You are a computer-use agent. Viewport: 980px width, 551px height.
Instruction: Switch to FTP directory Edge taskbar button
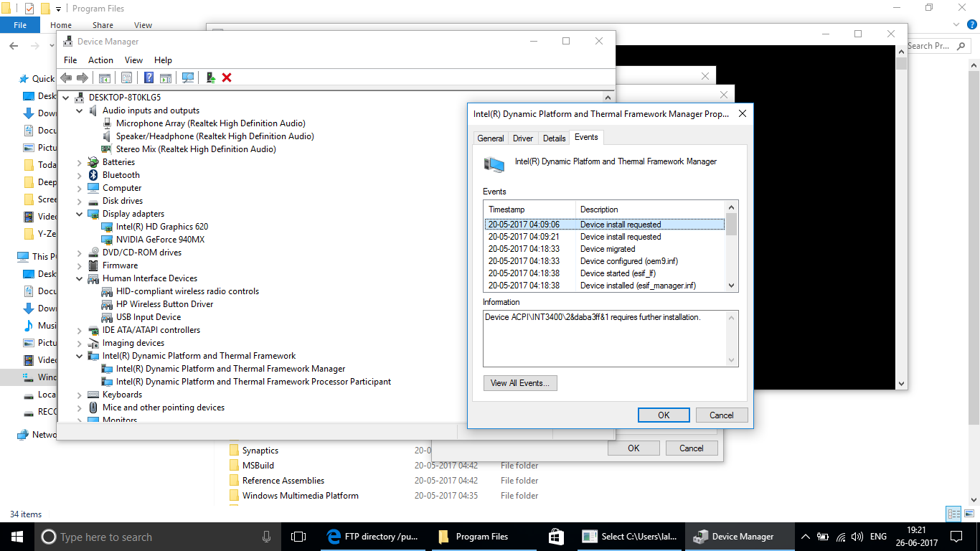click(373, 537)
